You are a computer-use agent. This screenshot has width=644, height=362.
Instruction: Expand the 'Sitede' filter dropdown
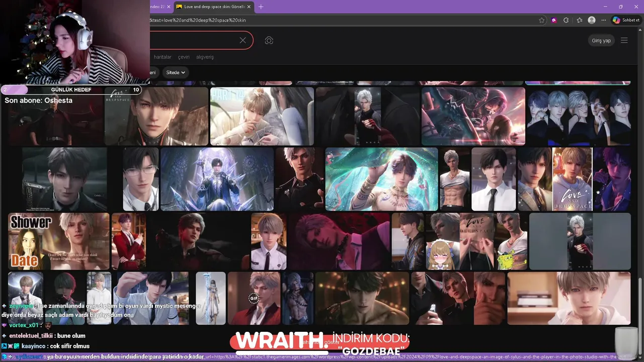(176, 72)
